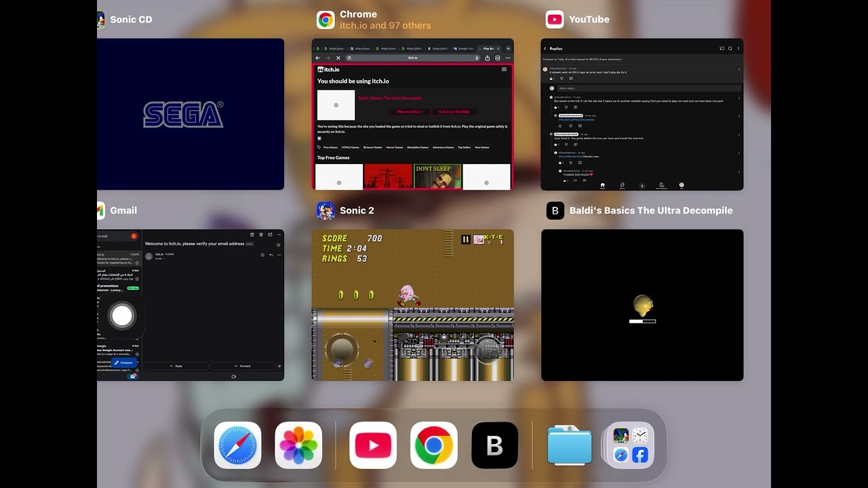Click the YouTube cast icon
Screen dimensions: 868x488
[x=722, y=49]
